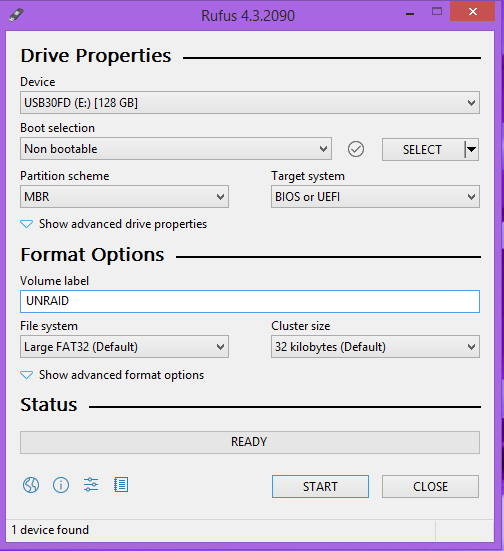Click the Volume label field containing UNRAID
The width and height of the screenshot is (504, 551).
(x=250, y=301)
